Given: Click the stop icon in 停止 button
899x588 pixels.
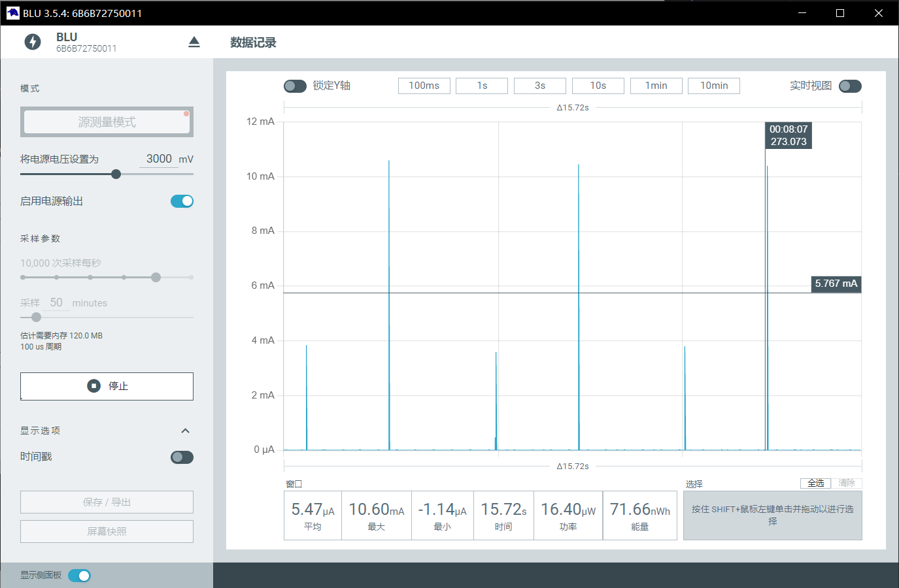Looking at the screenshot, I should (x=94, y=386).
